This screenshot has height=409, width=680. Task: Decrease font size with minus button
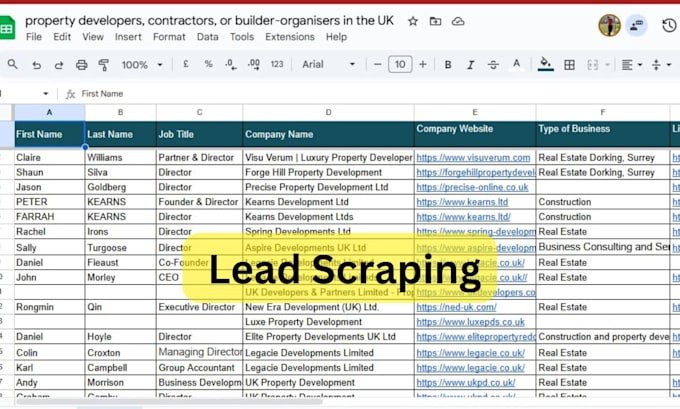377,65
